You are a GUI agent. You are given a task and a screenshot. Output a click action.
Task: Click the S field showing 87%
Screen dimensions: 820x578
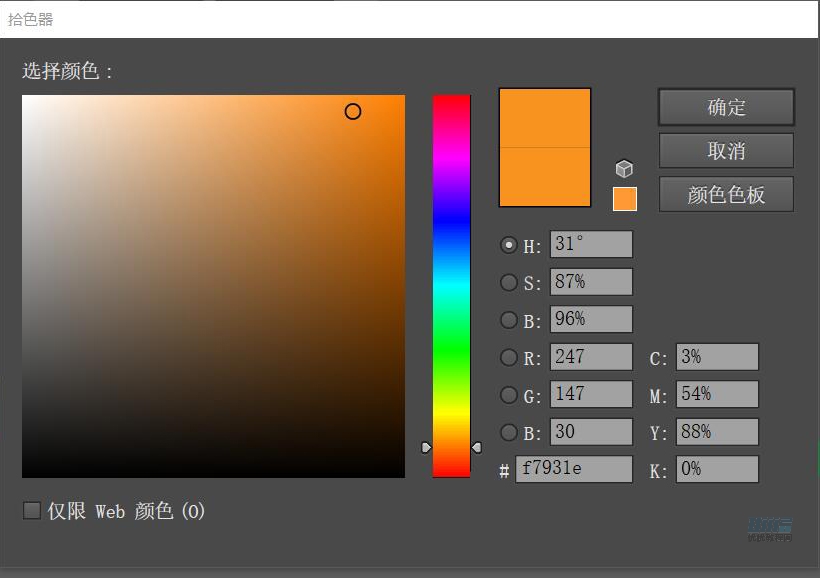(591, 282)
